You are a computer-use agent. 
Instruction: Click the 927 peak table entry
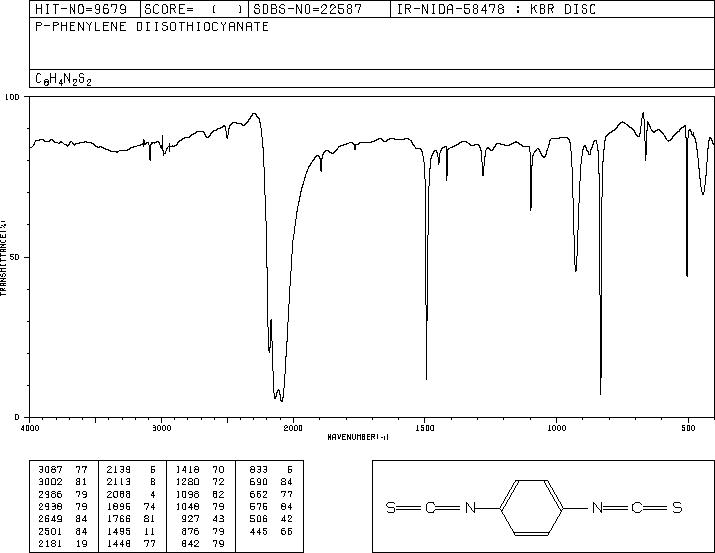(x=203, y=519)
